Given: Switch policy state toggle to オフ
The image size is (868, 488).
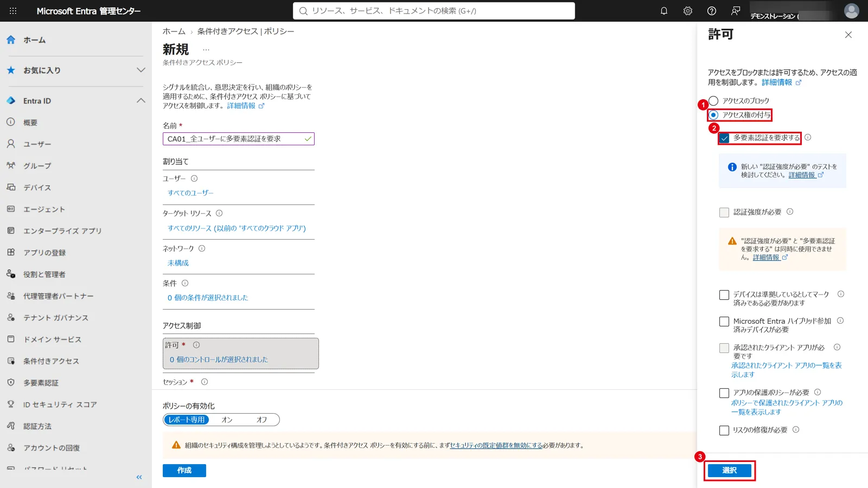Looking at the screenshot, I should (x=261, y=420).
